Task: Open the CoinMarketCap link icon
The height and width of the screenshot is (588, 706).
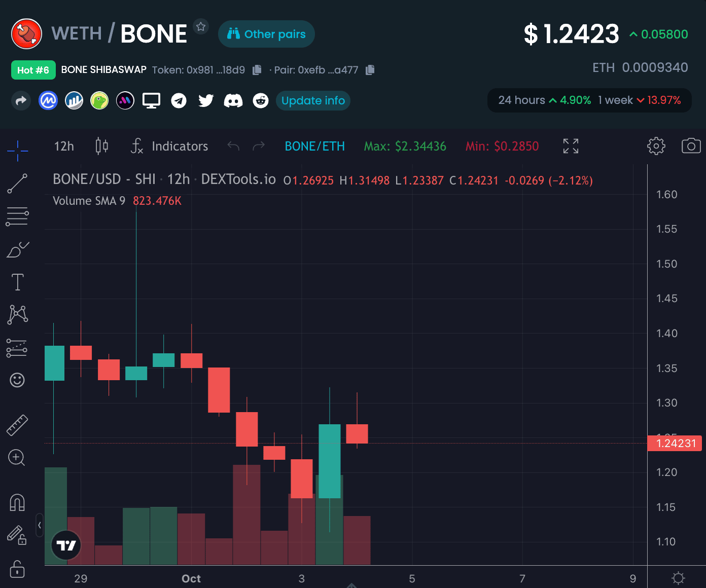Action: [48, 101]
